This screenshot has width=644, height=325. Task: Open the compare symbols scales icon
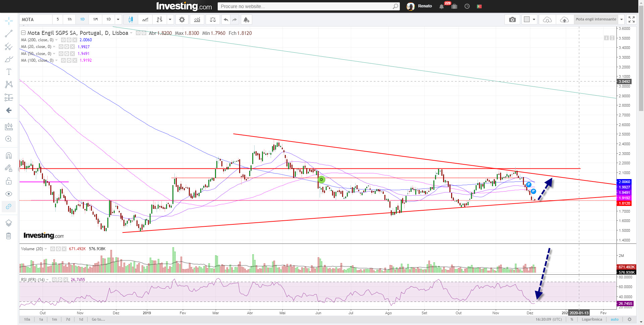tap(213, 19)
